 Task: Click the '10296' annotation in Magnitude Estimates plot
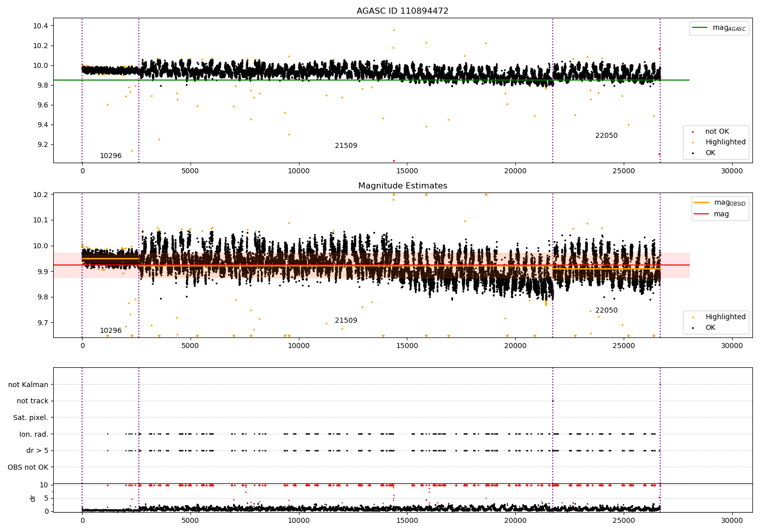[110, 331]
